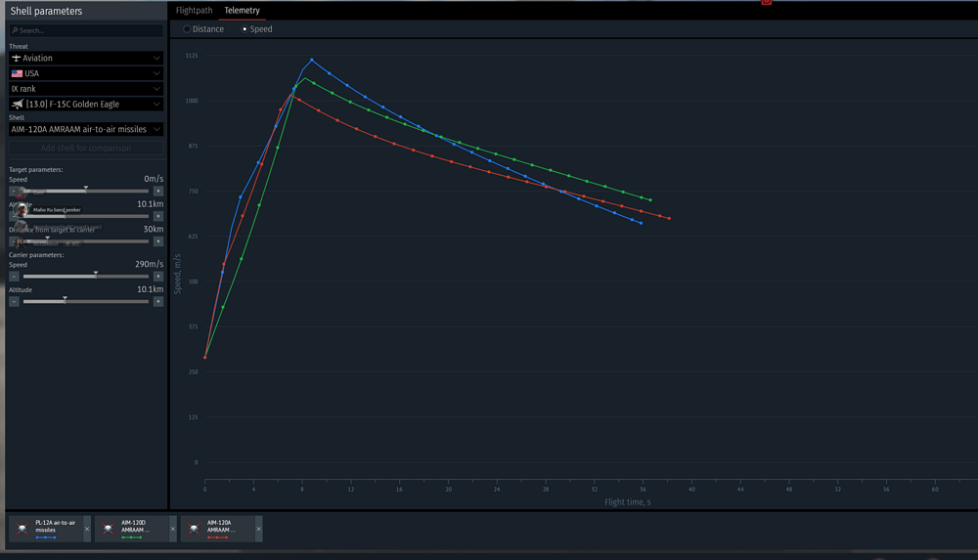Decrease target speed with minus button

[x=14, y=191]
